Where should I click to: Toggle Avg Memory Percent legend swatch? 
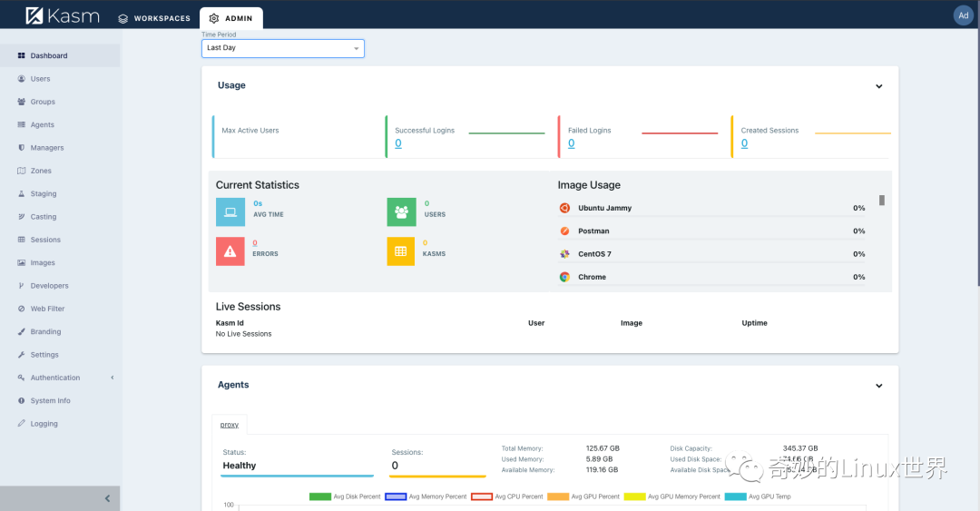click(396, 496)
